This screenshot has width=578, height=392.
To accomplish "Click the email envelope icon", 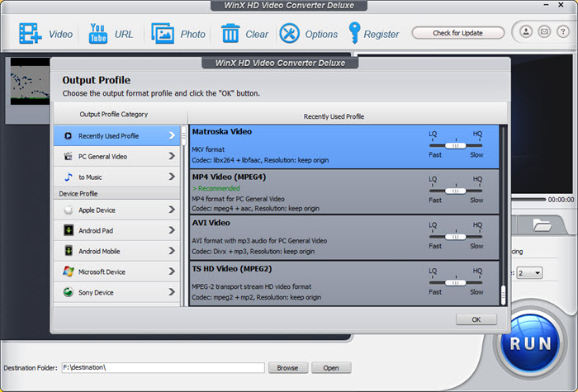I will tap(544, 31).
